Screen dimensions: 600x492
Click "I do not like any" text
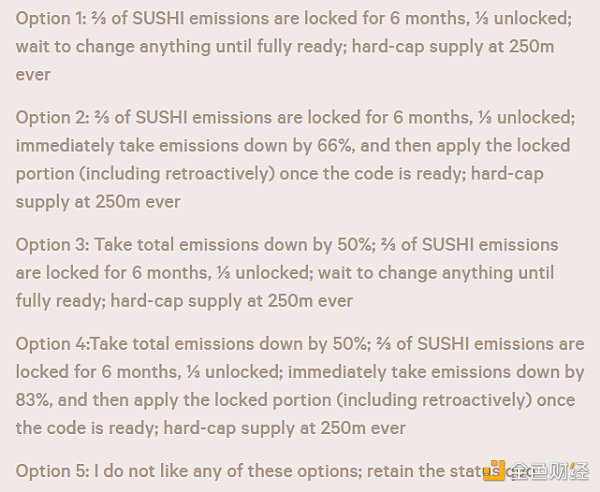pyautogui.click(x=164, y=470)
